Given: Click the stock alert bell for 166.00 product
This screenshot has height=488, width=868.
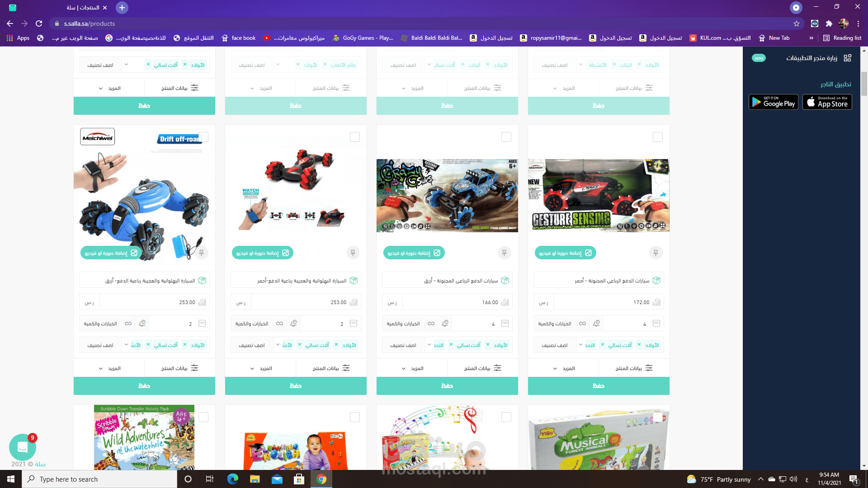Looking at the screenshot, I should 445,324.
